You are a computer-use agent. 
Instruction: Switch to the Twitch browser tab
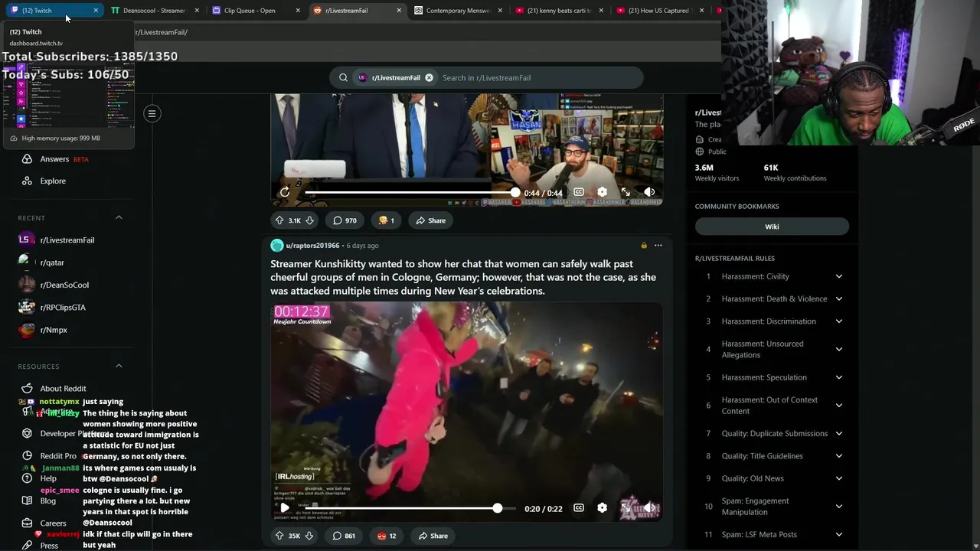[x=52, y=11]
